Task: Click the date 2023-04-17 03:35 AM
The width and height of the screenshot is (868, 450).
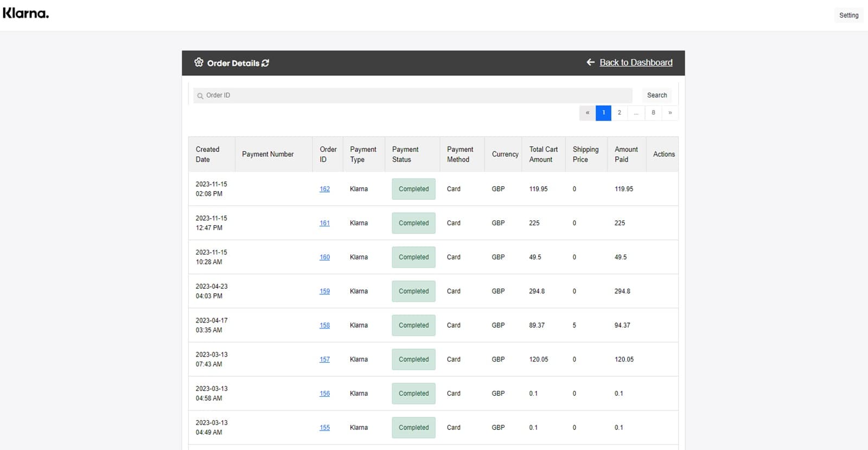Action: coord(212,325)
